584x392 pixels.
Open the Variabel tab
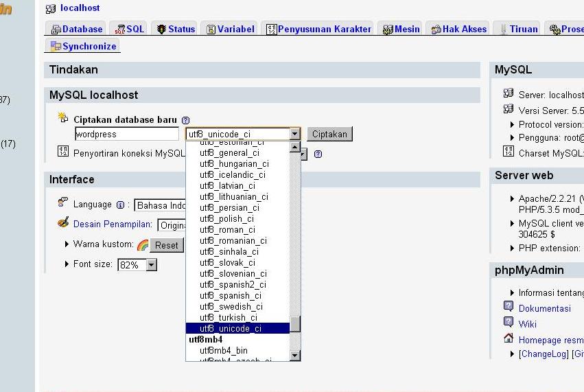(x=230, y=29)
